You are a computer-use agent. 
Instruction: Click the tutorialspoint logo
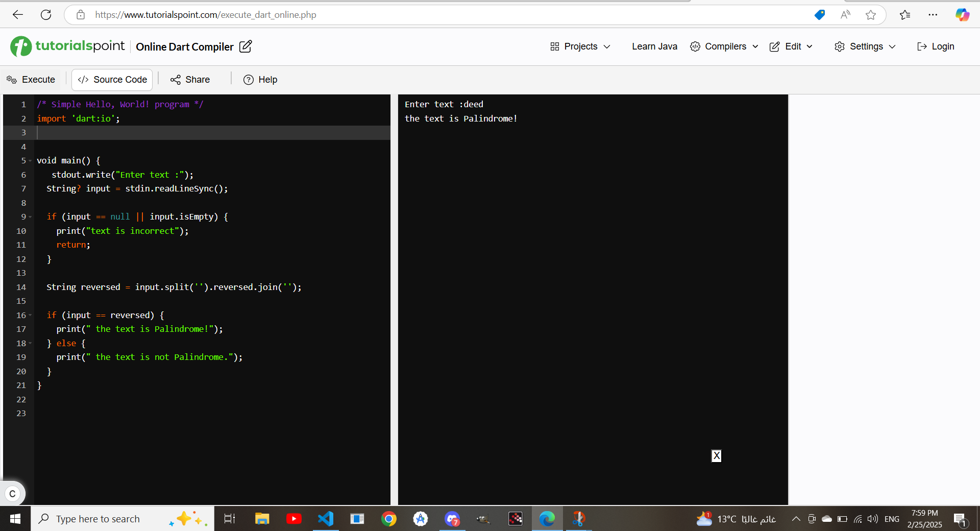click(x=67, y=46)
